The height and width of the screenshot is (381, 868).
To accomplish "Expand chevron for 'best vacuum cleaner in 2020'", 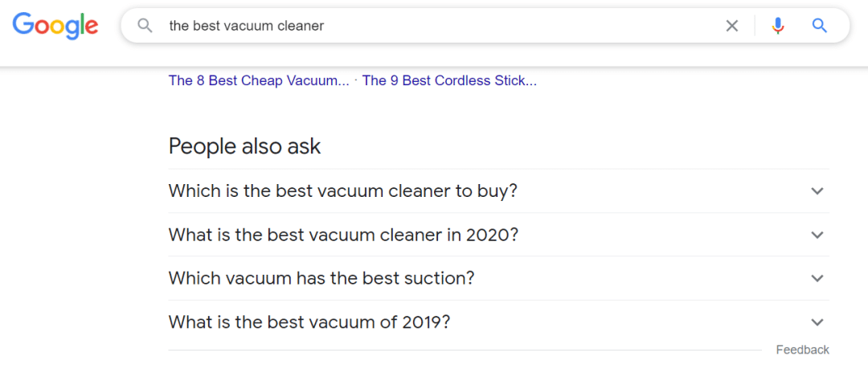I will coord(817,235).
